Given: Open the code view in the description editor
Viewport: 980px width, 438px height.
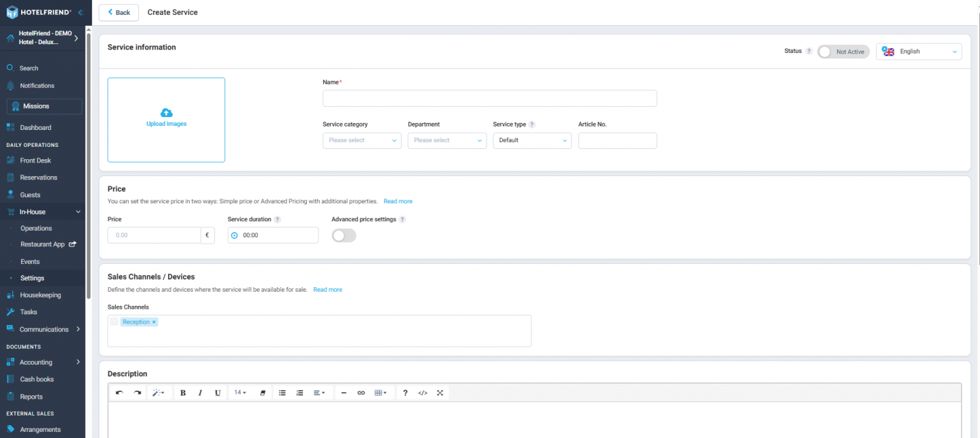Looking at the screenshot, I should (x=423, y=392).
